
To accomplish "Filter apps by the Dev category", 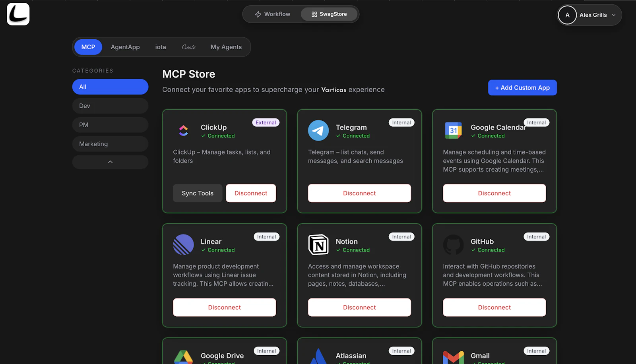I will (x=110, y=106).
